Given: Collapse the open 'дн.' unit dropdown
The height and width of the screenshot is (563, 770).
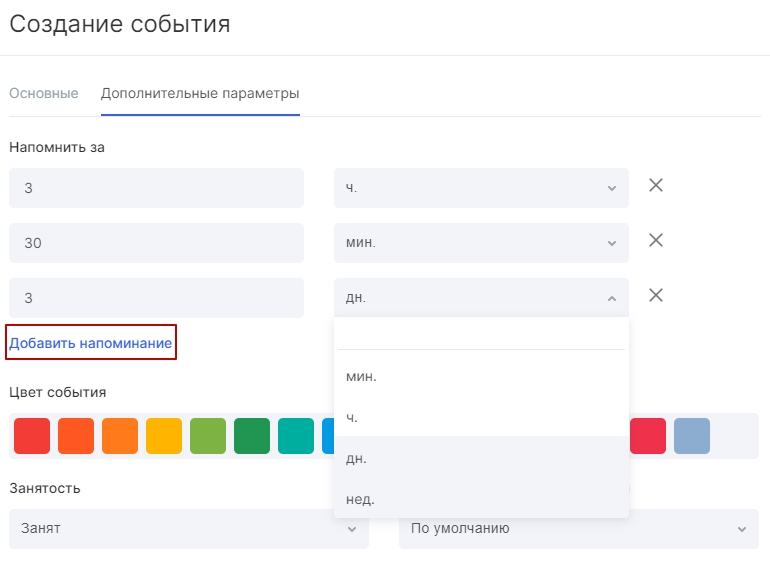Looking at the screenshot, I should (x=480, y=297).
